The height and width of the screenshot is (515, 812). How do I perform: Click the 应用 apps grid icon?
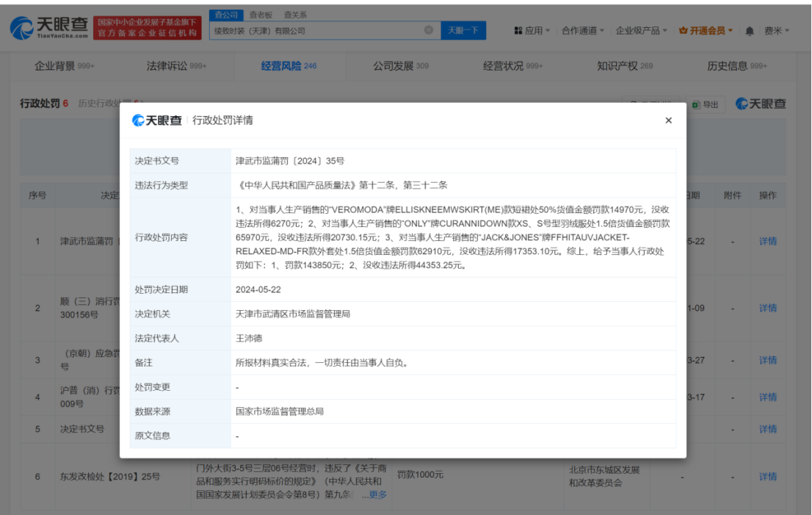(517, 30)
